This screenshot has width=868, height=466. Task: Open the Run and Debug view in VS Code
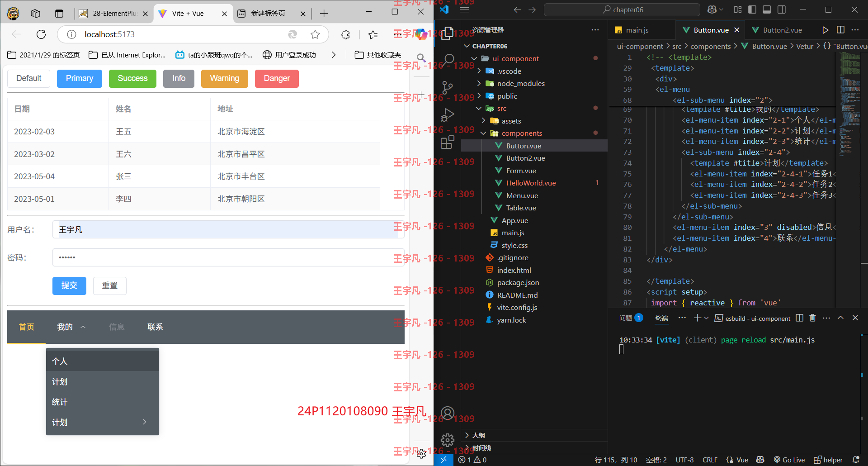pos(448,115)
